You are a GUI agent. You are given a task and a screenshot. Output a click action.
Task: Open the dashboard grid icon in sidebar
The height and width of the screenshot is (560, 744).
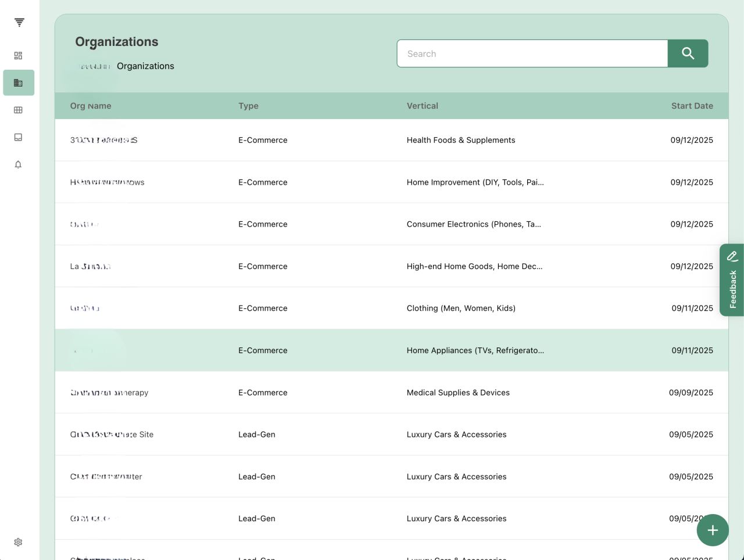[x=18, y=56]
